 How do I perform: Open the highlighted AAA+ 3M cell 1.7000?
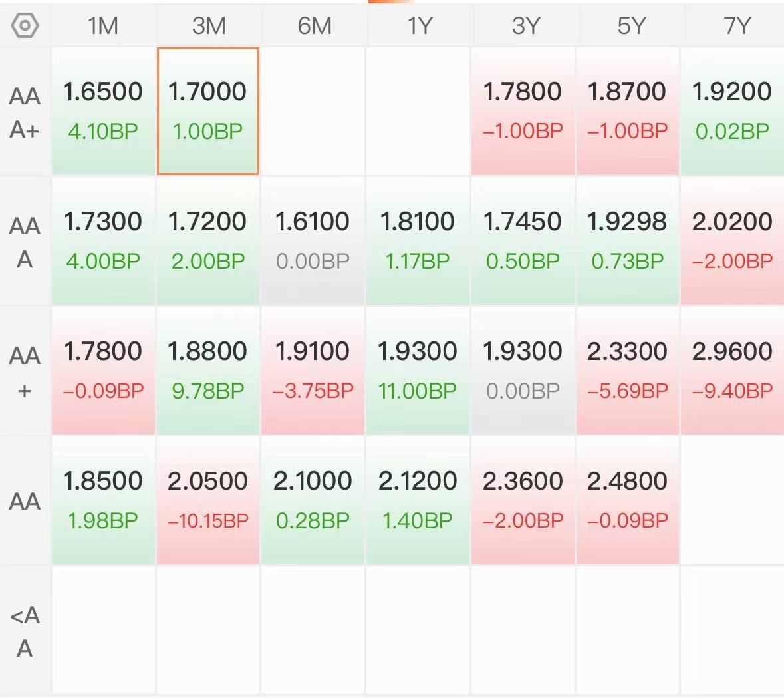208,111
